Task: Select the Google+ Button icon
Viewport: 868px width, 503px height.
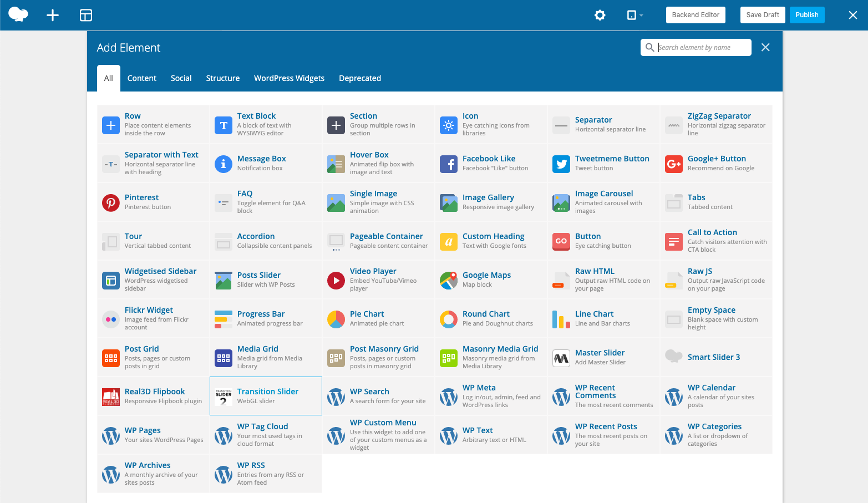Action: tap(674, 164)
